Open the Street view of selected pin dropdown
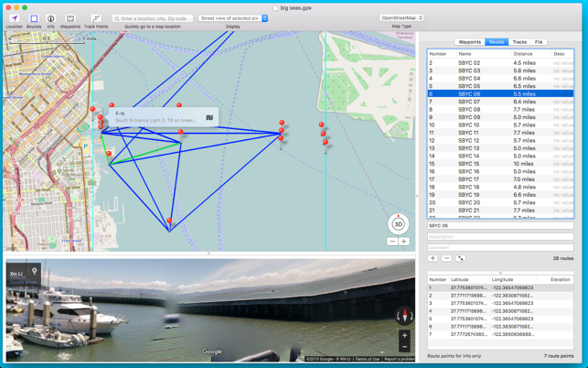The width and height of the screenshot is (588, 368). tap(232, 18)
